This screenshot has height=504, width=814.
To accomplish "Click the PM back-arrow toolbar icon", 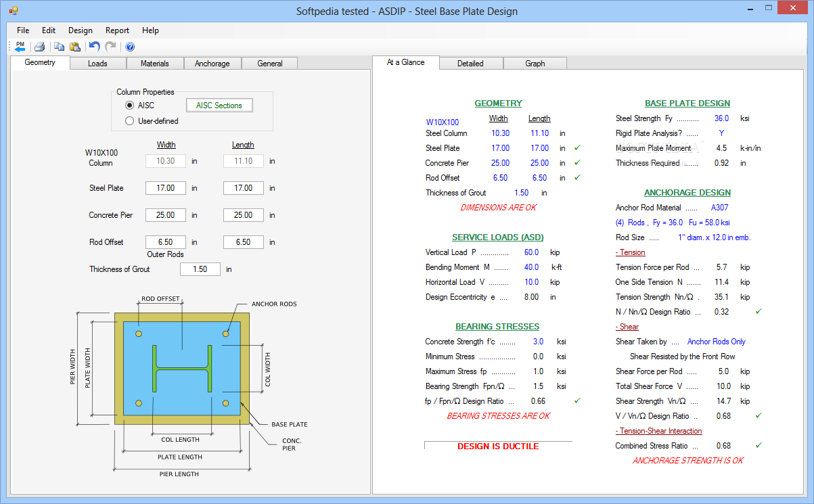I will coord(20,47).
